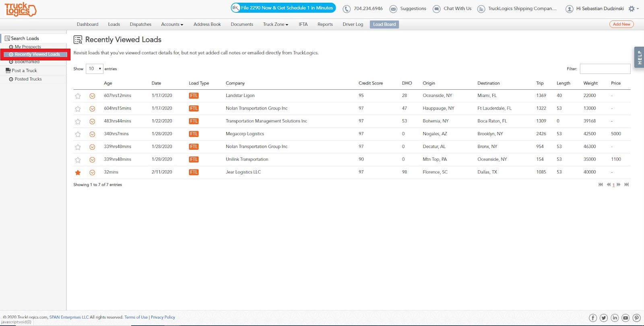Go to last page of results
Image resolution: width=644 pixels, height=326 pixels.
(626, 185)
